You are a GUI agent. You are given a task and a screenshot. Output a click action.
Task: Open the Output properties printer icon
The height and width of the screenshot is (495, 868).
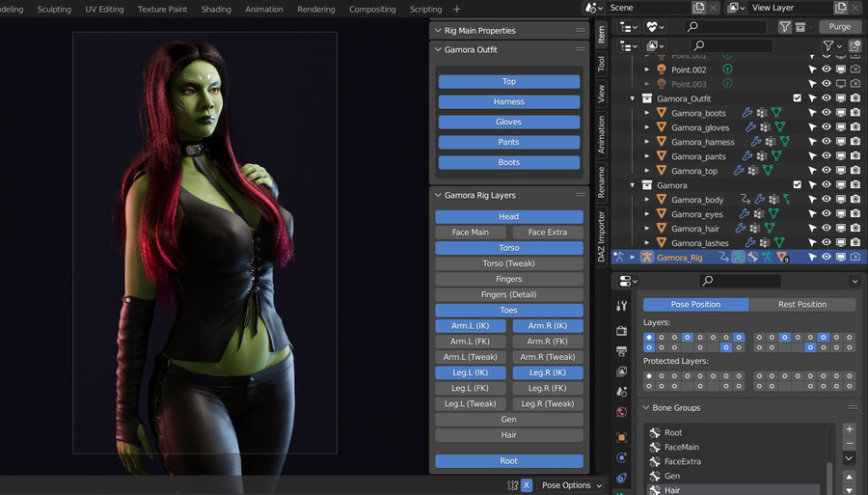coord(622,351)
